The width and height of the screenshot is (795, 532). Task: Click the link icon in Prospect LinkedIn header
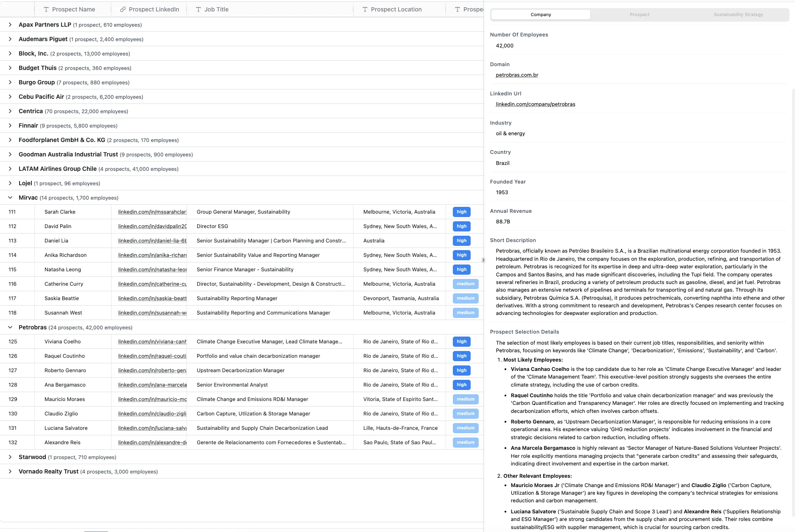123,9
